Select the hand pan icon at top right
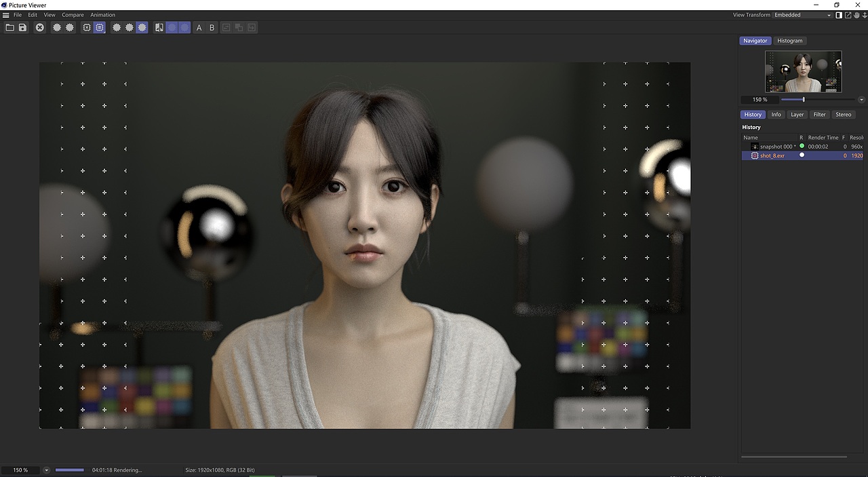This screenshot has width=868, height=477. click(x=856, y=15)
